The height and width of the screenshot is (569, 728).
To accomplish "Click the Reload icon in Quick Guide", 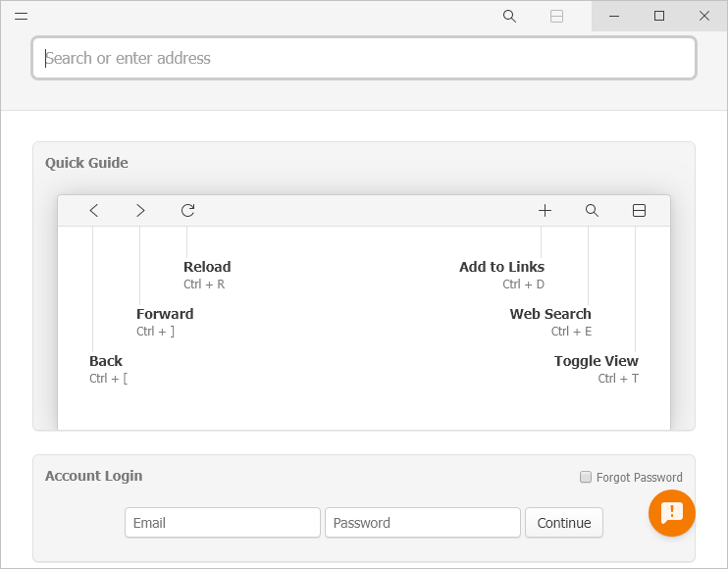I will [x=187, y=210].
